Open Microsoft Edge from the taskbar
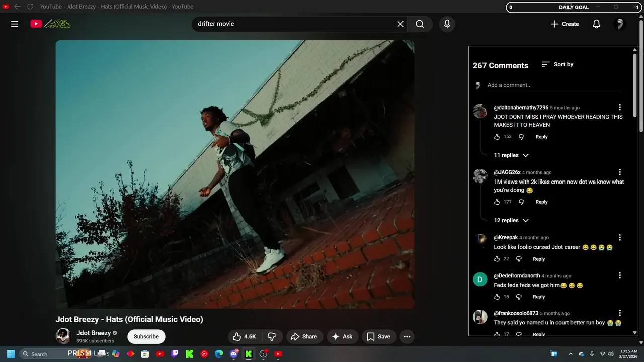Viewport: 644px width, 362px height. (x=219, y=354)
